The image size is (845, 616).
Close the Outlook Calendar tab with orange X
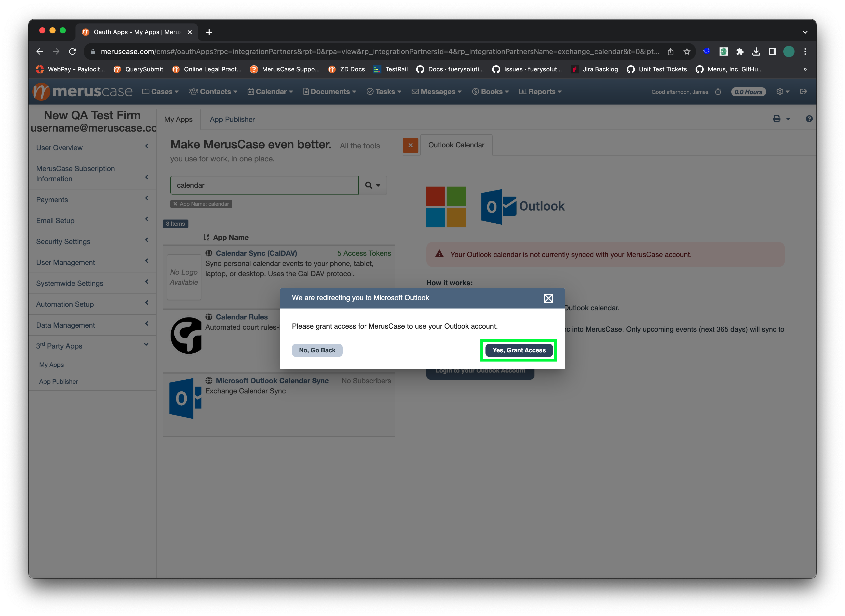point(410,145)
